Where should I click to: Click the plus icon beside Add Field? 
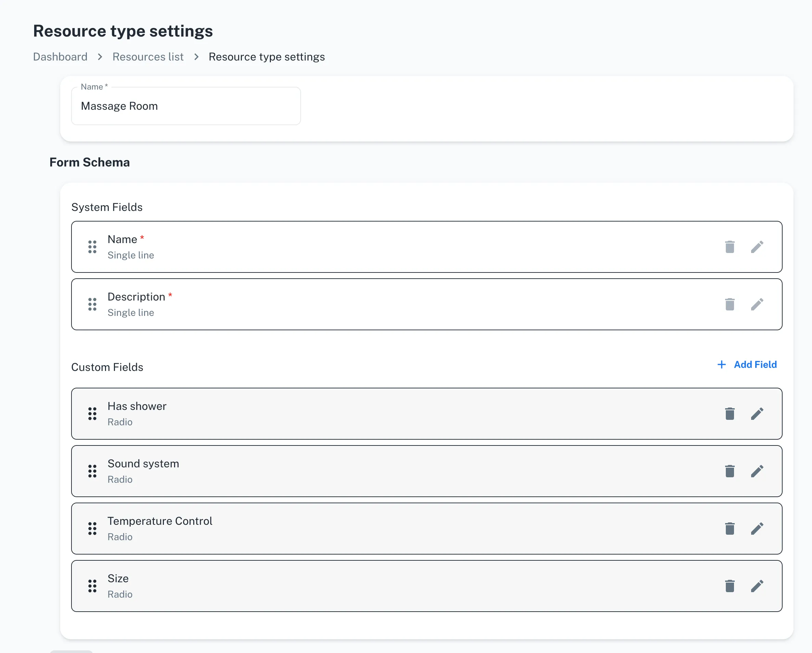coord(721,364)
